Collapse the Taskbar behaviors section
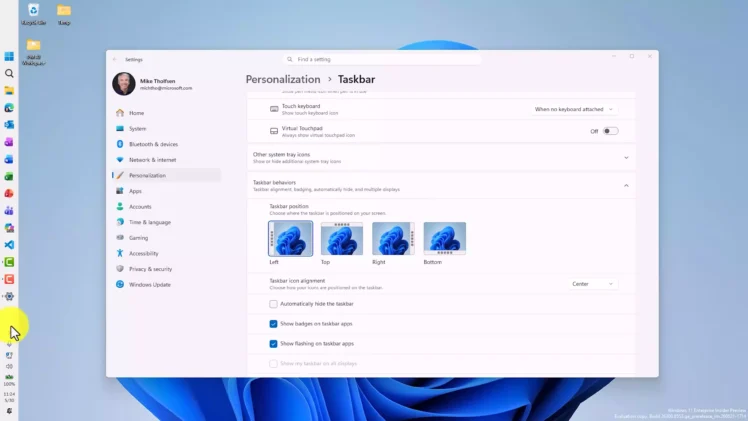This screenshot has width=748, height=421. coord(441,185)
